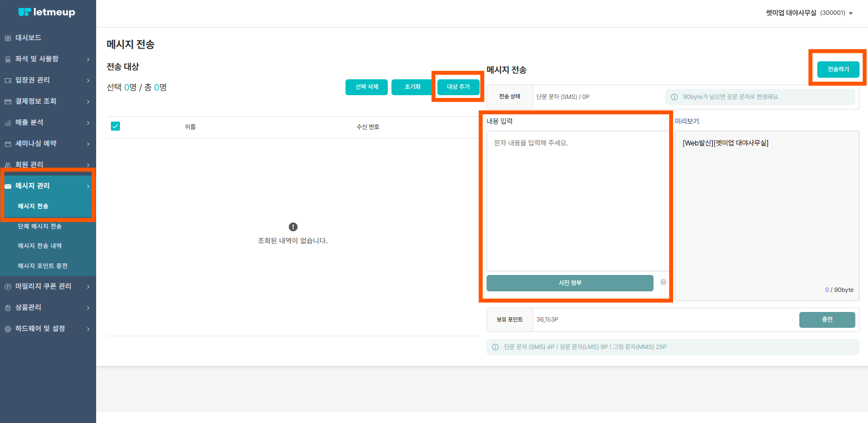Expand 하드웨어 및 설정 submenu chevron
This screenshot has height=423, width=868.
click(88, 329)
